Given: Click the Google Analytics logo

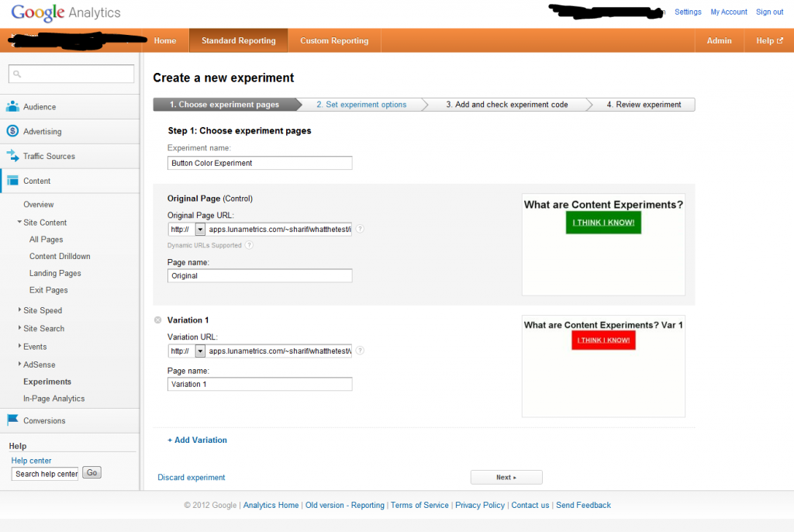Looking at the screenshot, I should (x=66, y=12).
